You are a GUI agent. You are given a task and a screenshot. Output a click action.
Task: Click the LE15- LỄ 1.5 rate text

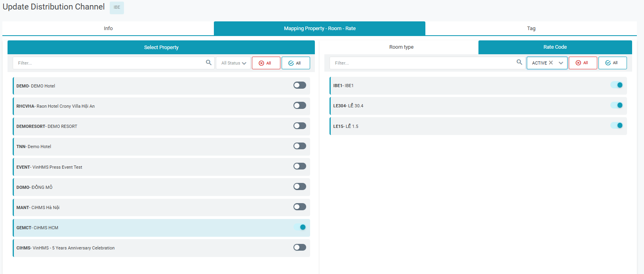click(346, 126)
